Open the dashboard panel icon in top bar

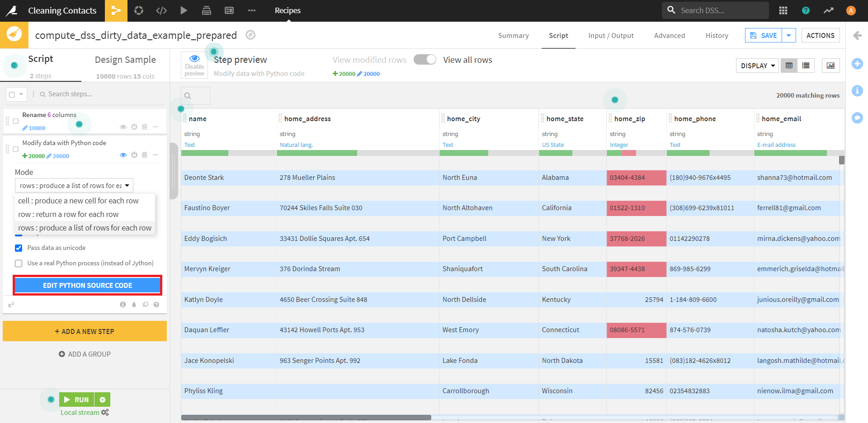[229, 10]
